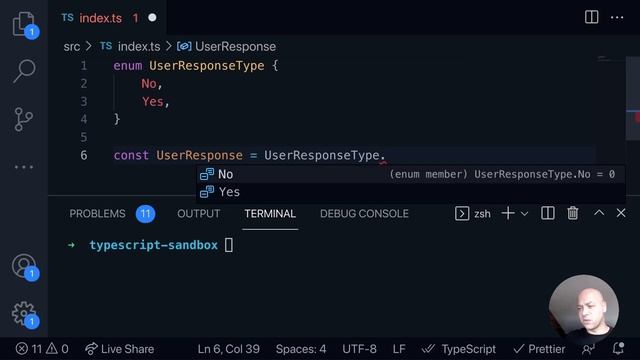
Task: Click the Prettier status item
Action: pyautogui.click(x=539, y=349)
